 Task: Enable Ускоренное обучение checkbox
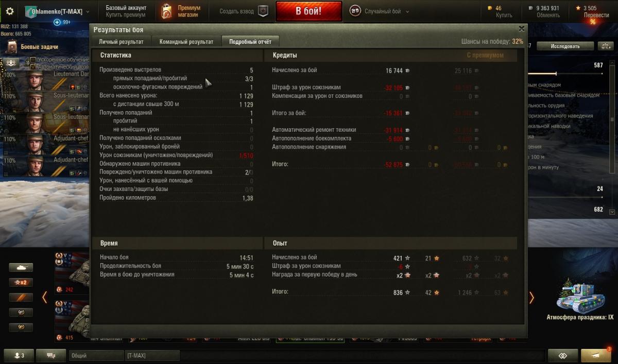click(x=33, y=60)
